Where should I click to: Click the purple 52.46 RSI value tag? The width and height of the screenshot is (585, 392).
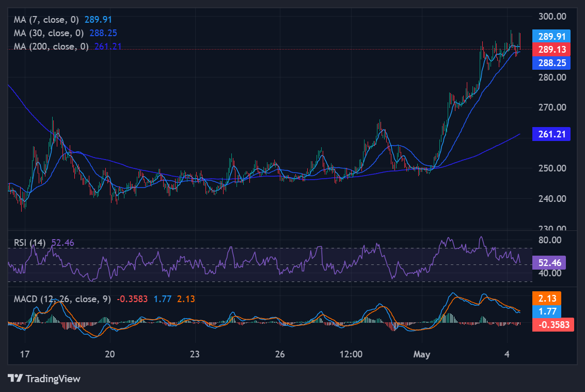(x=549, y=263)
